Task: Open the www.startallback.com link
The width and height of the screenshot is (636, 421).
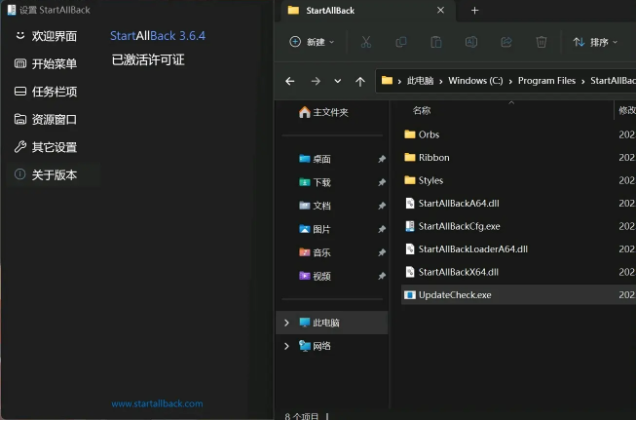Action: click(x=157, y=404)
